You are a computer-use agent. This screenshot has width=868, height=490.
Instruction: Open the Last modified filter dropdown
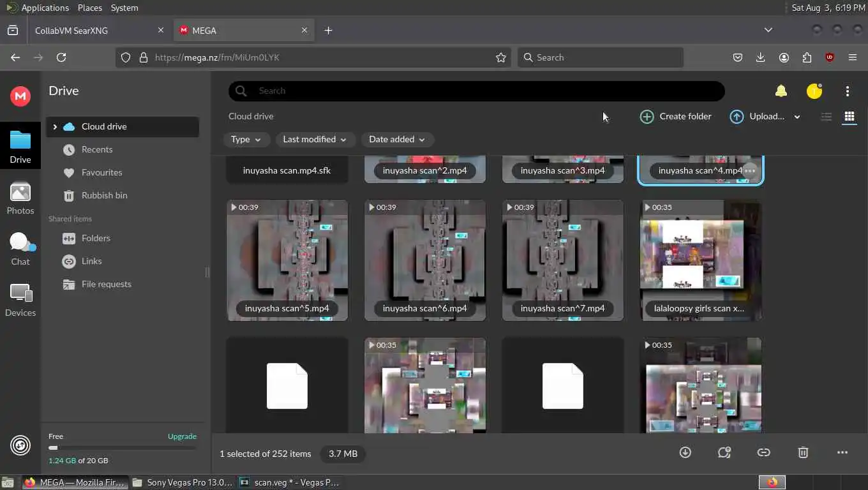315,139
